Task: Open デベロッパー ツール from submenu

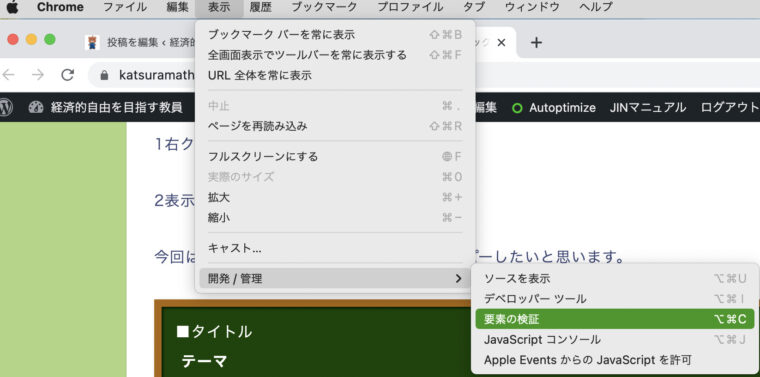Action: [615, 299]
